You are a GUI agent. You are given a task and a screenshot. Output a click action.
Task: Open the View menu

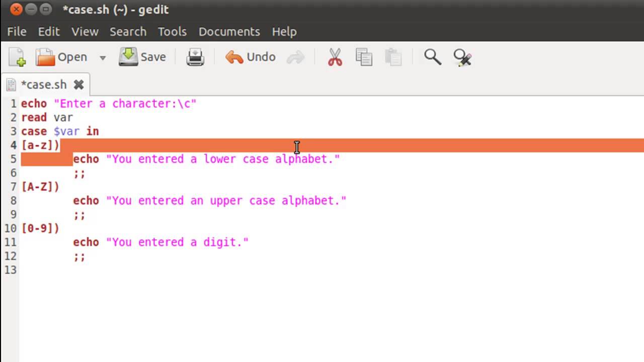85,31
